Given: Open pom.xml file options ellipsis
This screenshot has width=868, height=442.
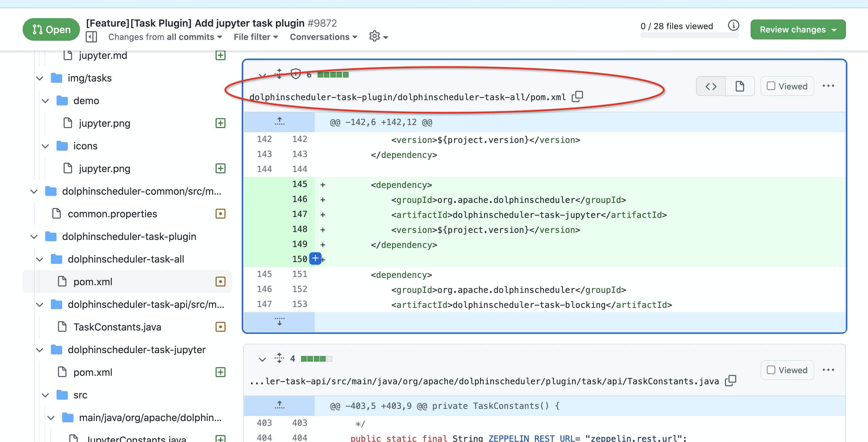Looking at the screenshot, I should tap(828, 86).
